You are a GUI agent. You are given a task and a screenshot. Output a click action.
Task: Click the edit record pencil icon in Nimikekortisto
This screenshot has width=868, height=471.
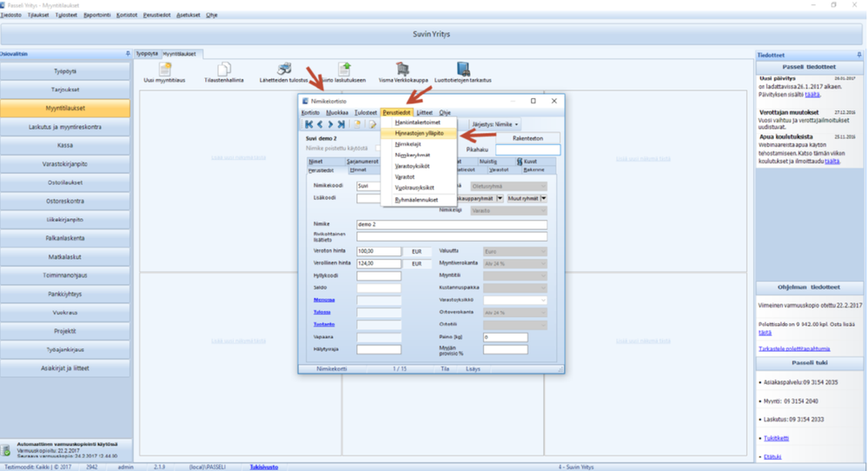click(x=372, y=124)
